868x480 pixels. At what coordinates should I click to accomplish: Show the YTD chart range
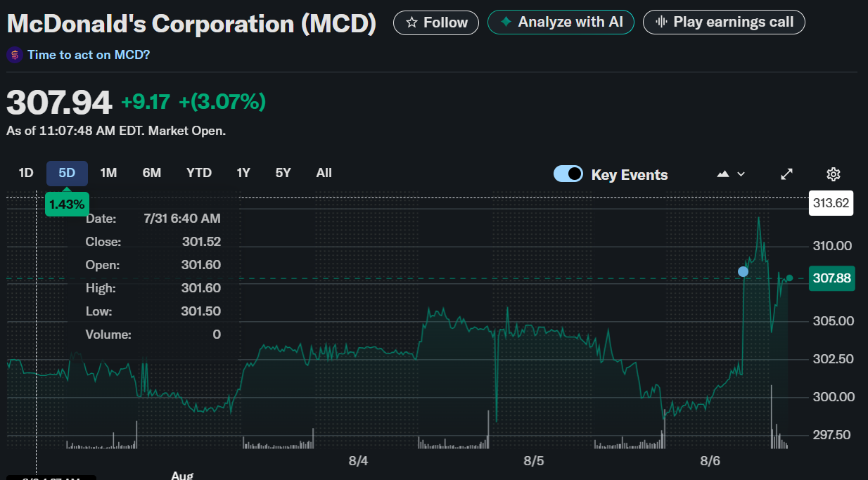click(199, 174)
